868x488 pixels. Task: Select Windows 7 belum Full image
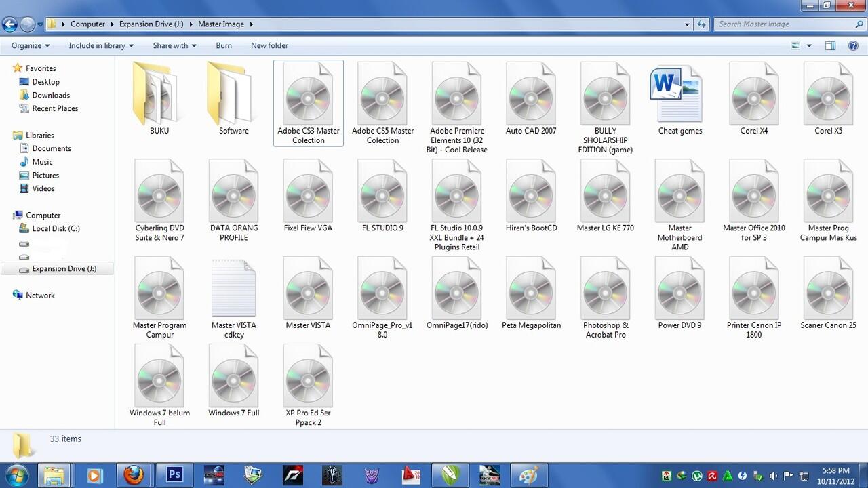click(159, 386)
